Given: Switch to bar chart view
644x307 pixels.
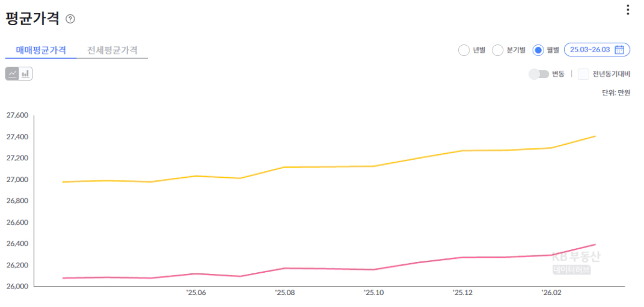Looking at the screenshot, I should coord(25,74).
